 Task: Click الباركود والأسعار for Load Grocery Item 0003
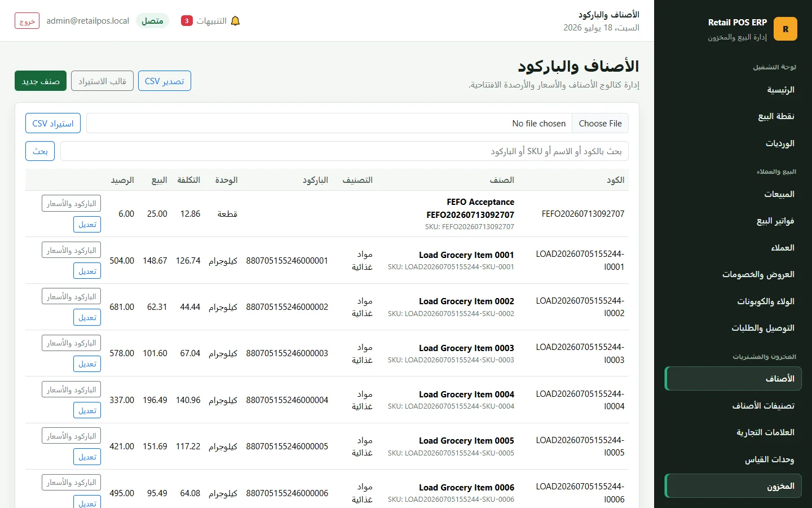tap(71, 343)
